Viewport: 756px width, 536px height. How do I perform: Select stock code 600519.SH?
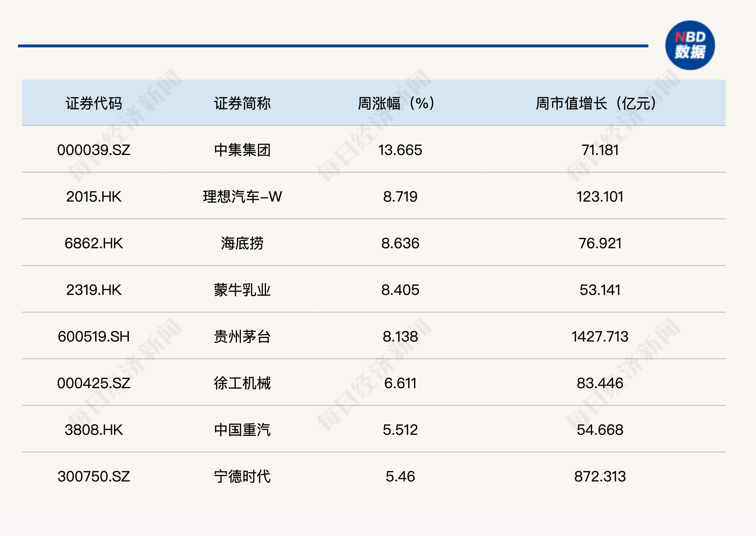[x=94, y=337]
